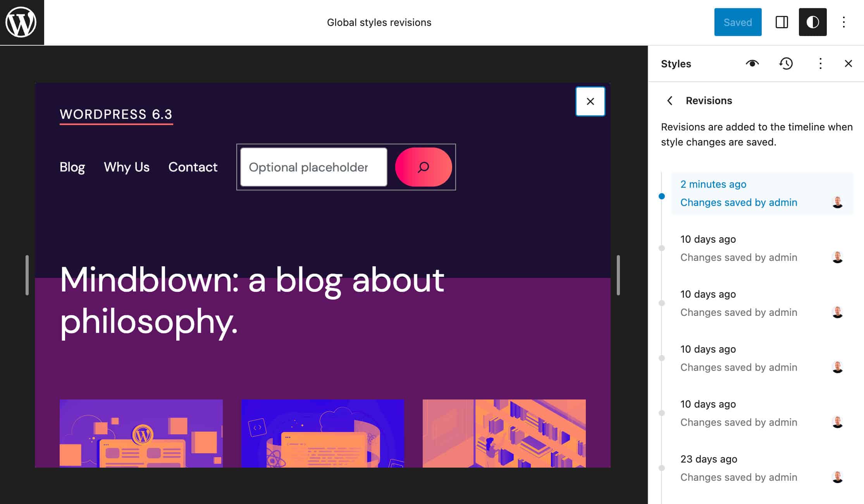This screenshot has width=864, height=504.
Task: Click the Saved button
Action: [x=737, y=22]
